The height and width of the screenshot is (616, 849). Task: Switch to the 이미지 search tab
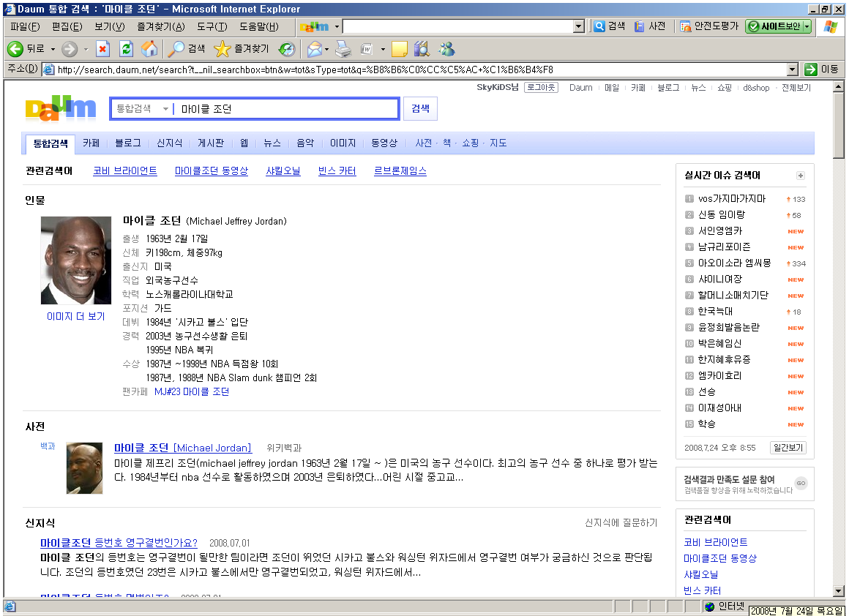343,143
